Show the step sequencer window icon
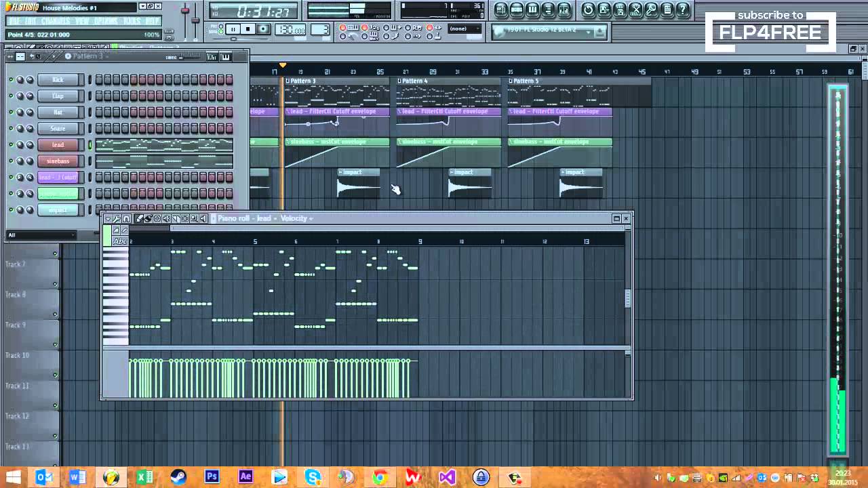The image size is (868, 488). click(x=517, y=9)
